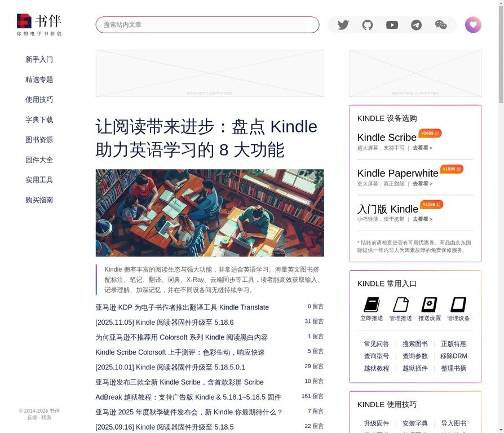Open the 图书资源 menu item
Image resolution: width=504 pixels, height=433 pixels.
[39, 140]
